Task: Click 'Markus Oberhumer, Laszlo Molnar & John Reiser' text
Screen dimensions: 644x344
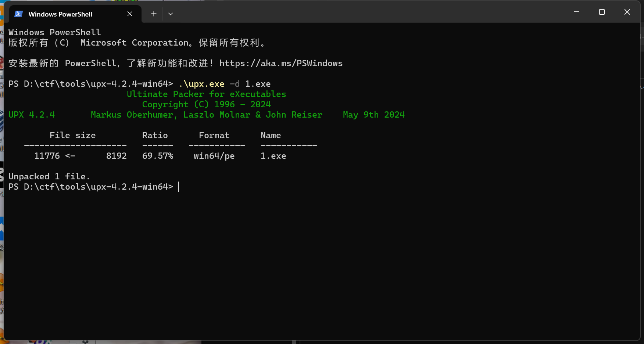Action: click(x=207, y=115)
